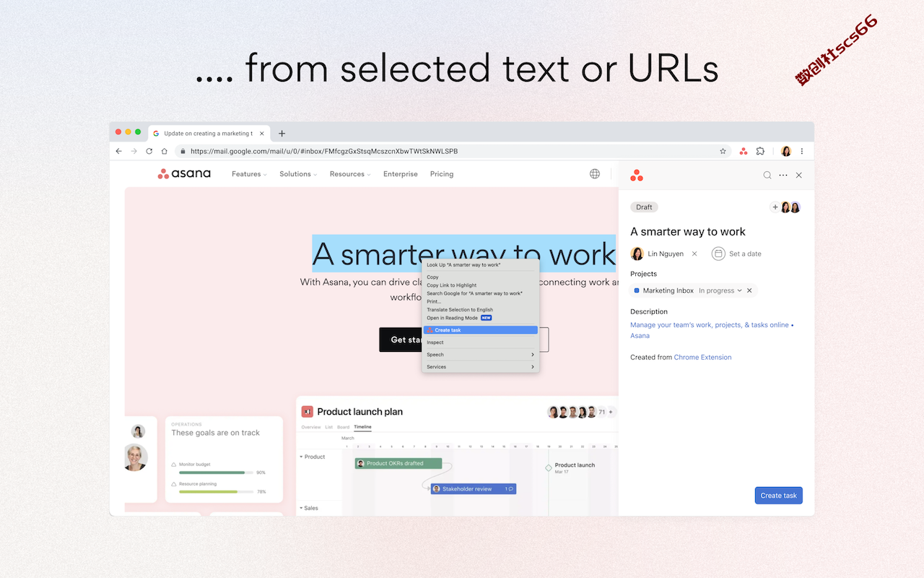Open the Asana extension icon in the toolbar
This screenshot has width=924, height=578.
tap(744, 152)
